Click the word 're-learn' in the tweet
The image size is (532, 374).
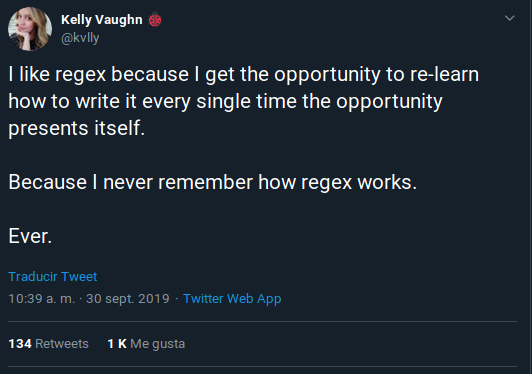(x=444, y=74)
